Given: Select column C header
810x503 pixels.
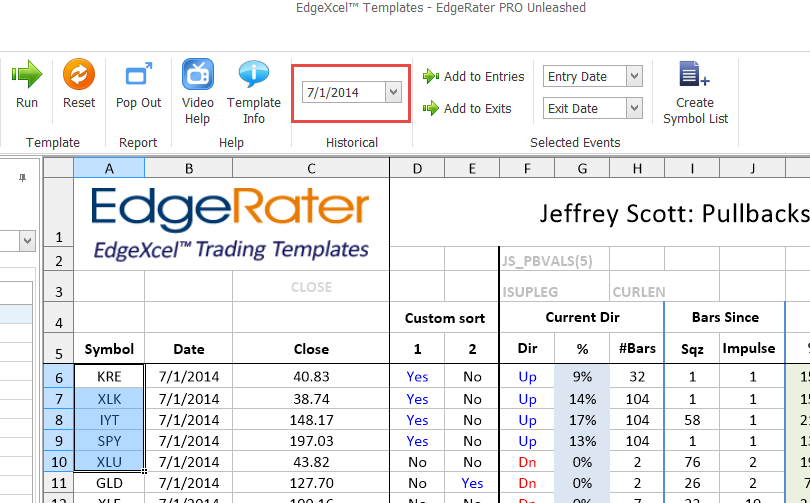Looking at the screenshot, I should [x=311, y=168].
